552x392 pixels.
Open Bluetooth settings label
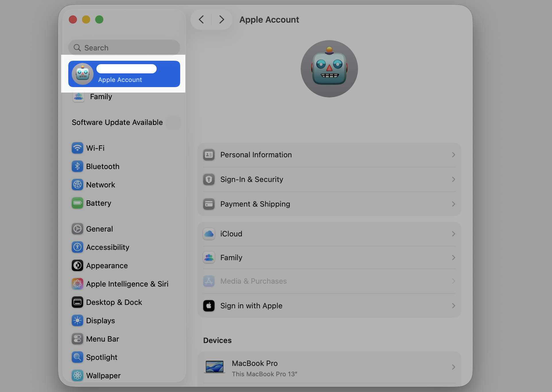click(x=103, y=166)
